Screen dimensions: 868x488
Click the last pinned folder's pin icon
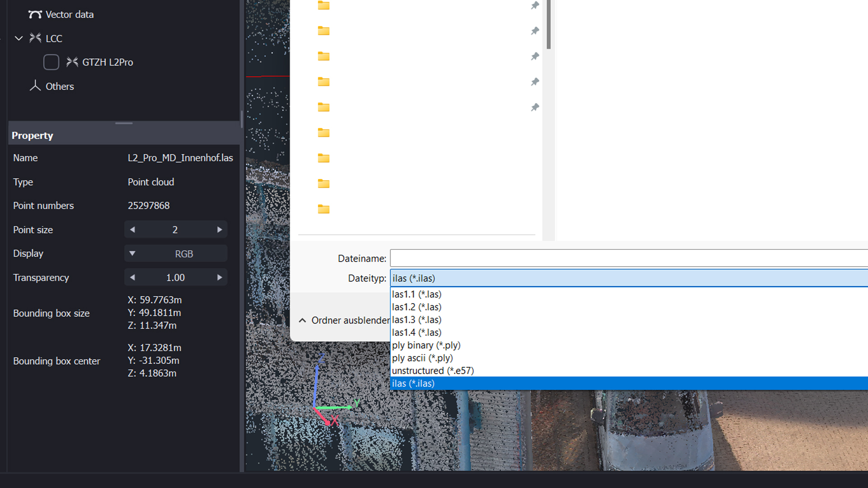click(535, 108)
